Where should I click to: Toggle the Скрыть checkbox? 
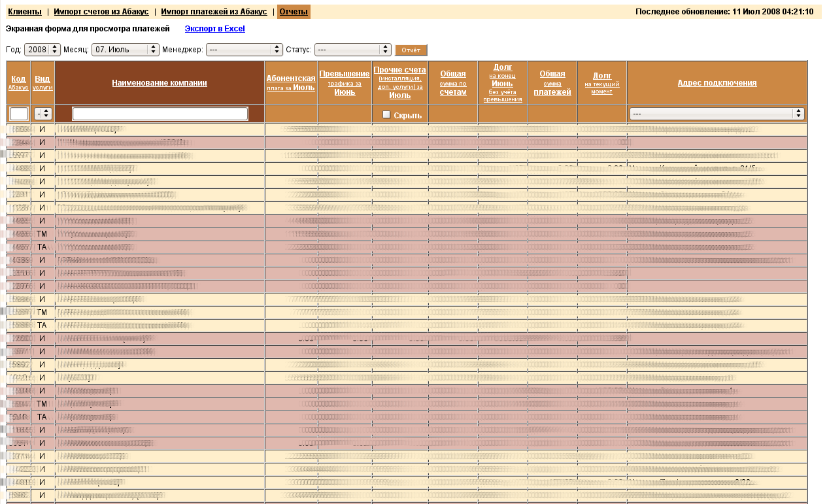pos(386,114)
